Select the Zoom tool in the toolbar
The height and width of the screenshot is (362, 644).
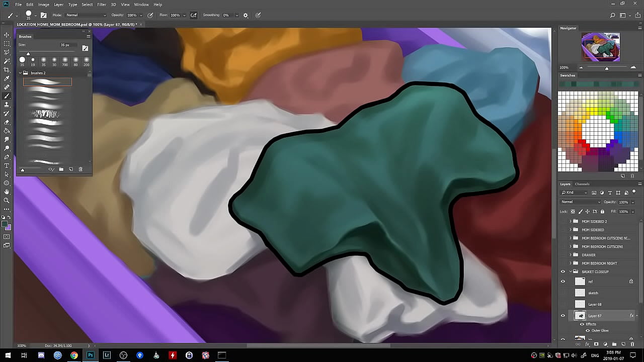tap(7, 200)
